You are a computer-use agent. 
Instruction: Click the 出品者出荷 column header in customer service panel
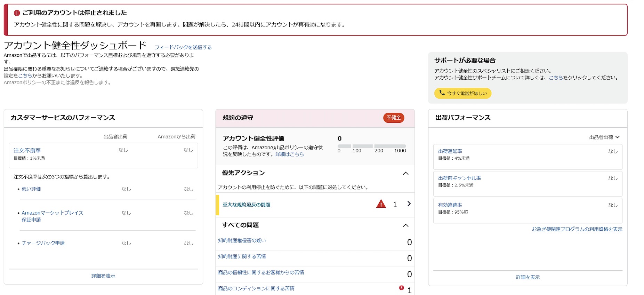click(x=115, y=137)
